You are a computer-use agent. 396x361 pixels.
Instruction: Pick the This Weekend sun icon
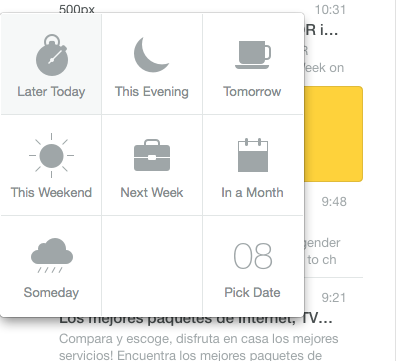point(51,155)
